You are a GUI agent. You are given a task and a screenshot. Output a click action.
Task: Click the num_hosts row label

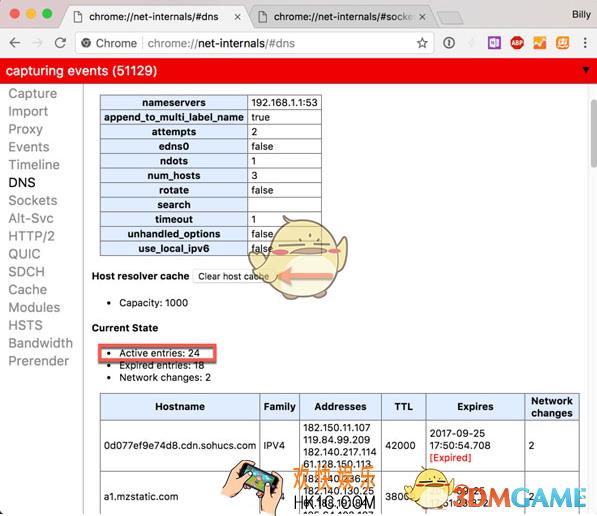click(x=174, y=176)
